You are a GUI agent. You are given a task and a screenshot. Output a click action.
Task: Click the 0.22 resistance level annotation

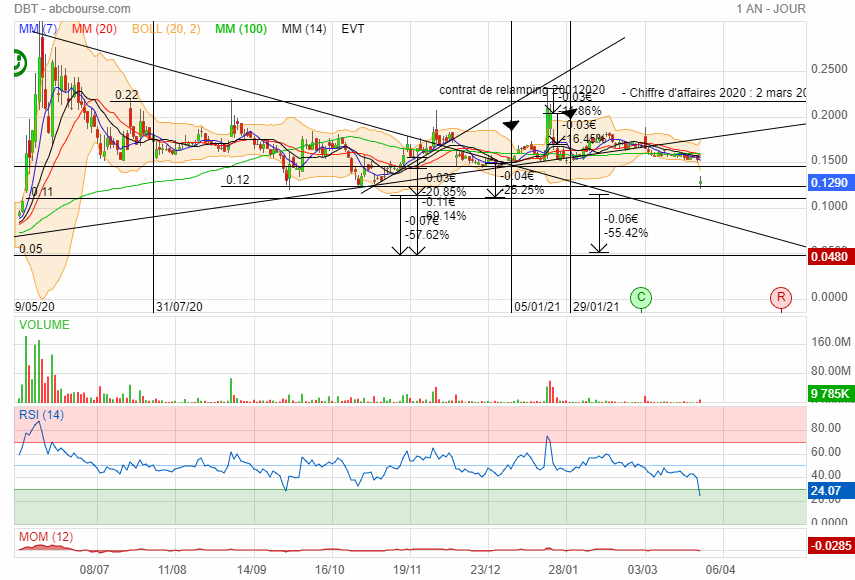point(127,95)
